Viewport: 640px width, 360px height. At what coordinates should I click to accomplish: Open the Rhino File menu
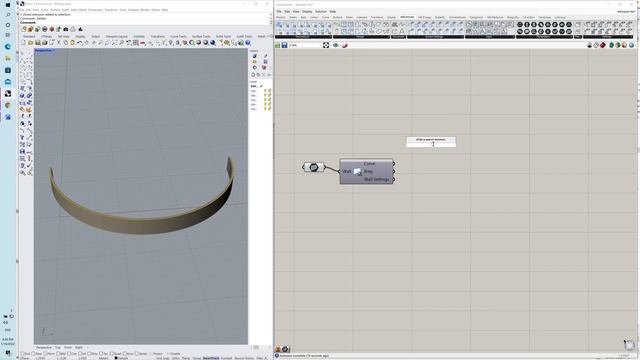coord(22,10)
